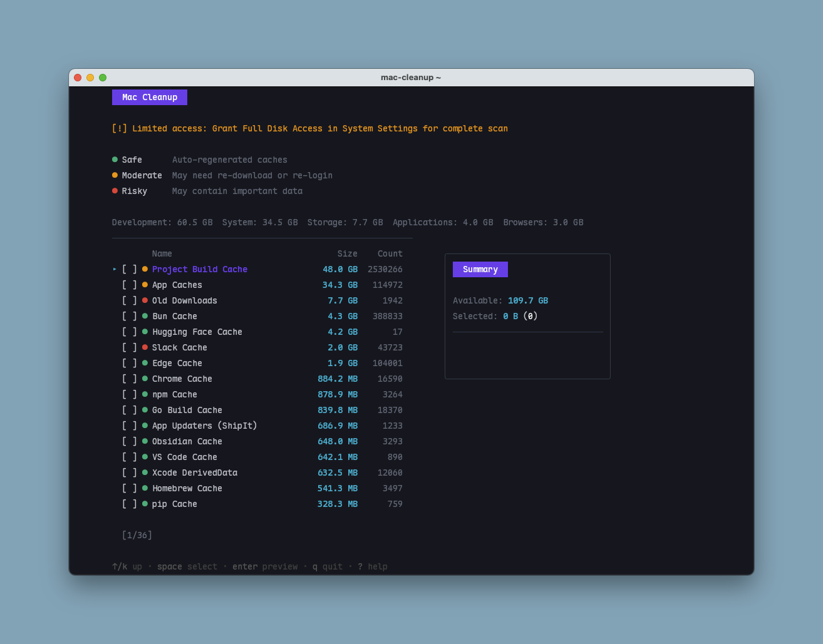Click the Mac Cleanup title tab
823x644 pixels.
[150, 97]
